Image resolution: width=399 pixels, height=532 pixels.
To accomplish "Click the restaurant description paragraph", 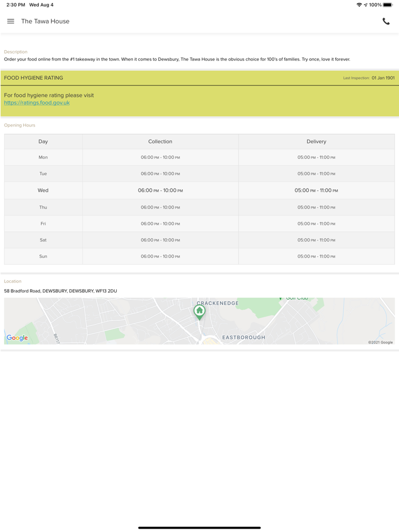I will point(177,59).
